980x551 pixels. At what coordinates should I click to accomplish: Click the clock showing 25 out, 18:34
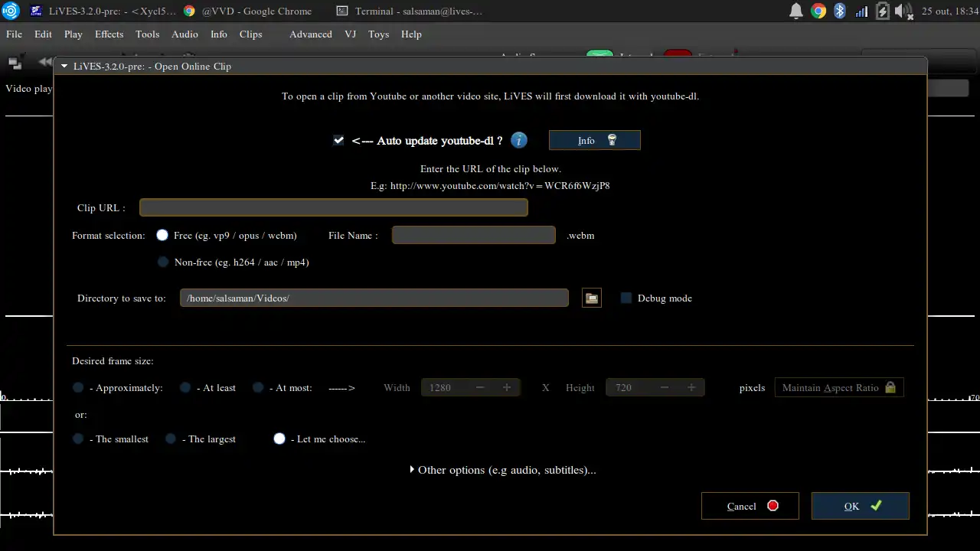click(x=949, y=11)
